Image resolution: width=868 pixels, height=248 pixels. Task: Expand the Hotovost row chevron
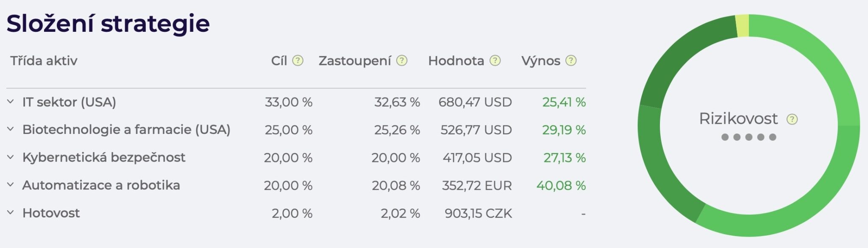pos(11,213)
